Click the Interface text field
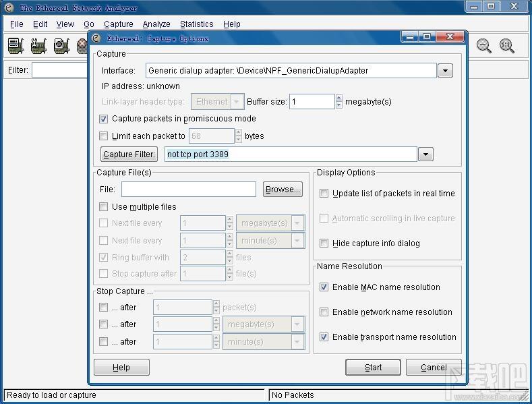 291,71
